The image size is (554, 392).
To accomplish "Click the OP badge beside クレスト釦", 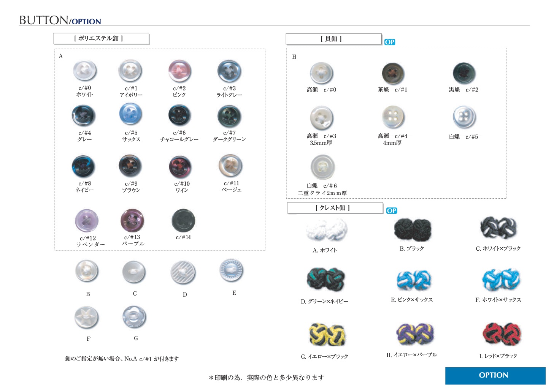I will 392,211.
